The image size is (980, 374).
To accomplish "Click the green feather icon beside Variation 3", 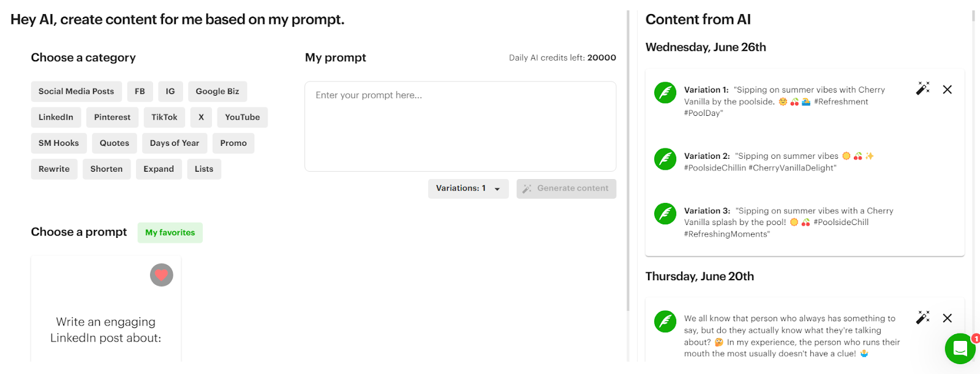I will click(x=665, y=214).
